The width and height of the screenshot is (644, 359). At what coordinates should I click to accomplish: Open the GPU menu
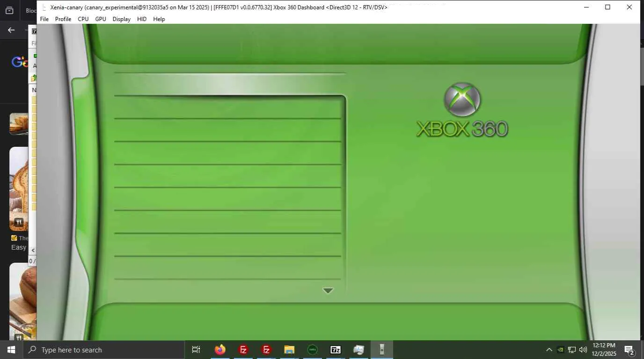click(x=101, y=19)
